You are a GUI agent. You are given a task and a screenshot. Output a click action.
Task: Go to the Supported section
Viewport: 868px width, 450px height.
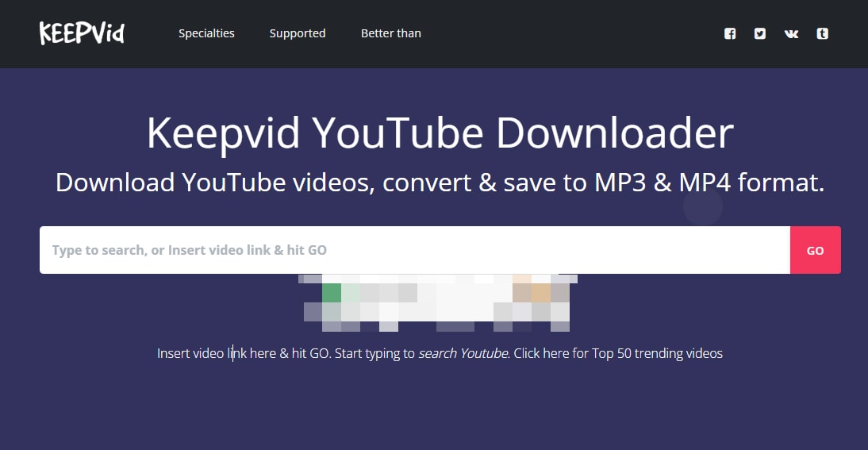click(x=298, y=33)
